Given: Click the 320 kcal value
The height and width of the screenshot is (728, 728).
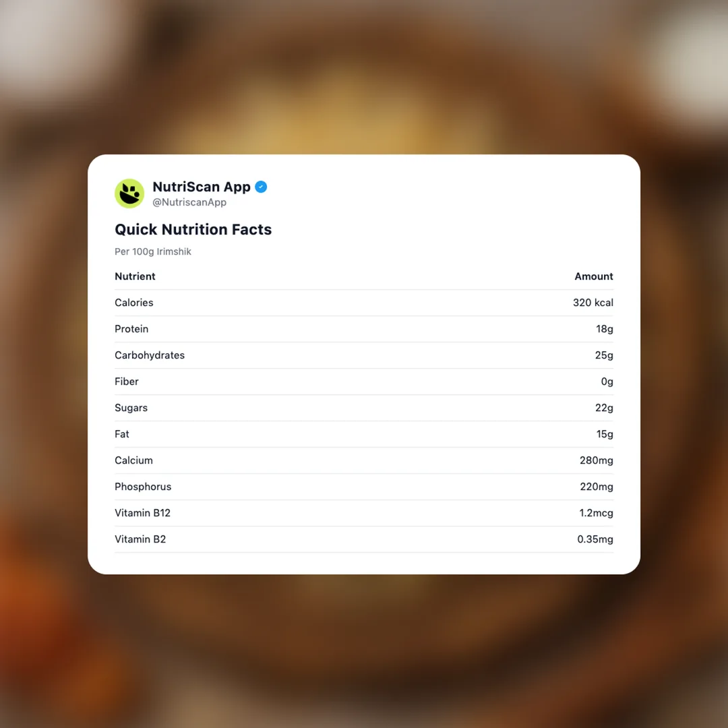Looking at the screenshot, I should (593, 303).
